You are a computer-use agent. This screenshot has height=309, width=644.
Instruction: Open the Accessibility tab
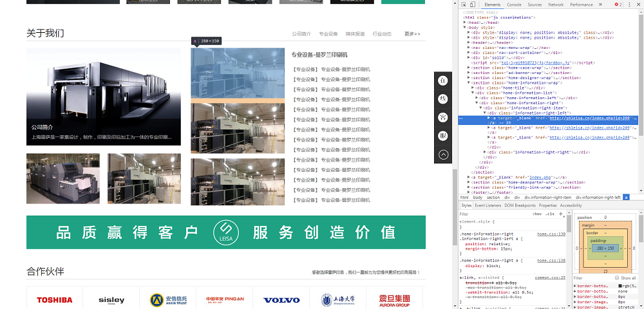point(571,205)
